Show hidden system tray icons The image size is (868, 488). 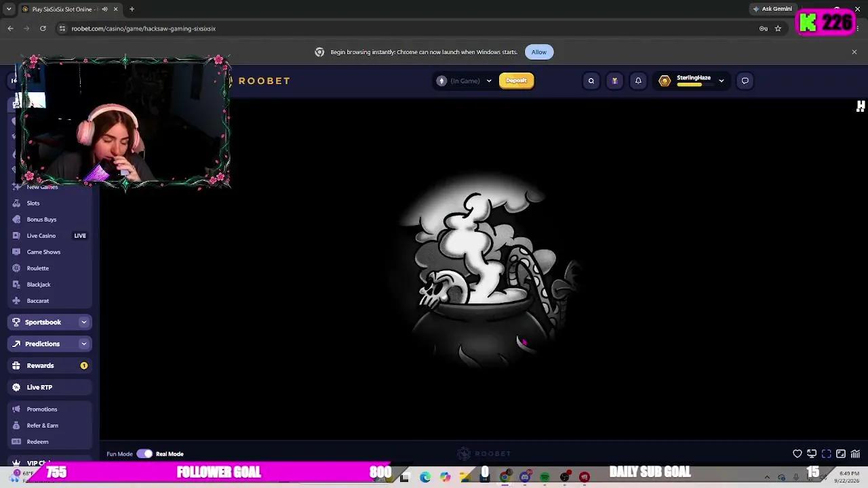coord(767,477)
